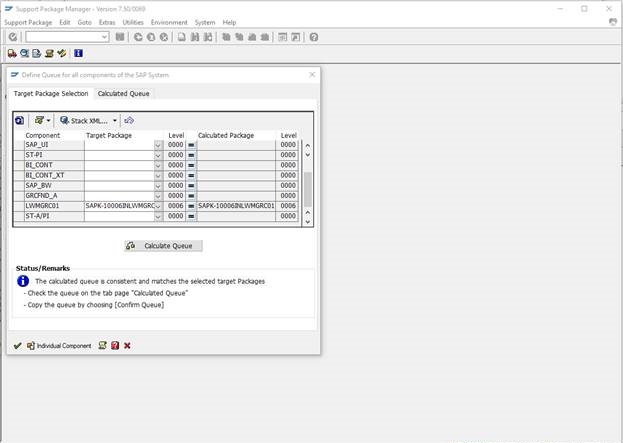
Task: Click the table's vertical scrollbar thumb
Action: [308, 190]
